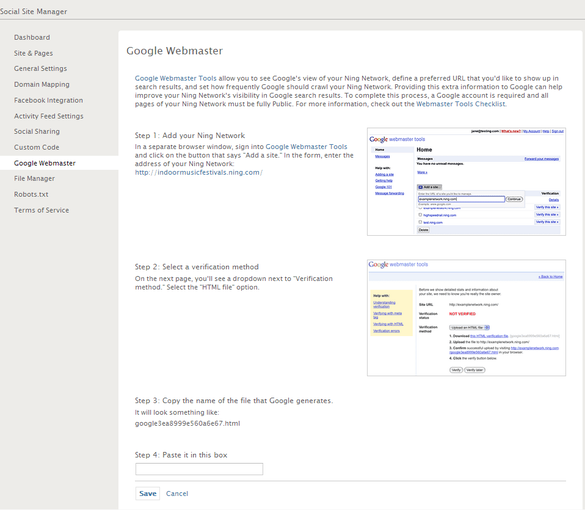Click the Step 4: Paste it in this box heading
The image size is (585, 510).
[181, 455]
